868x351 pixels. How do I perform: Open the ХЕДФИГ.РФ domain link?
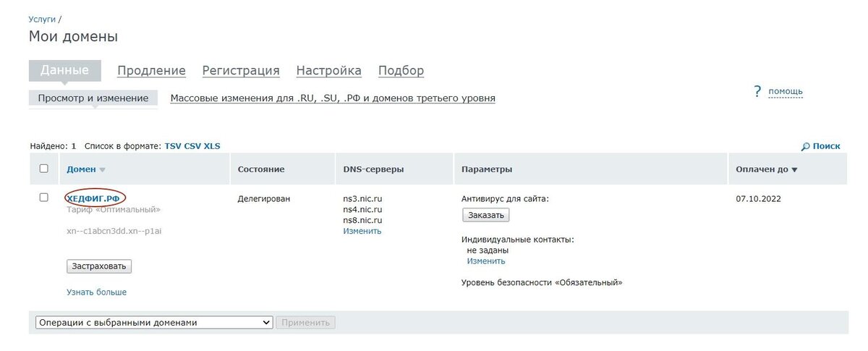(93, 198)
